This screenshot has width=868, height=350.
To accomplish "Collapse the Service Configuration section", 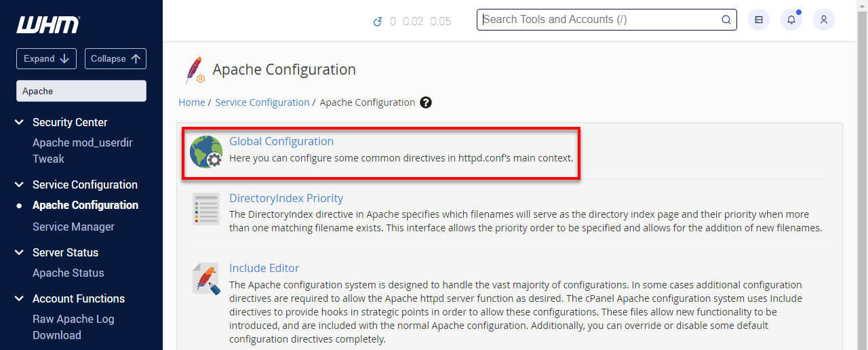I will [x=20, y=184].
